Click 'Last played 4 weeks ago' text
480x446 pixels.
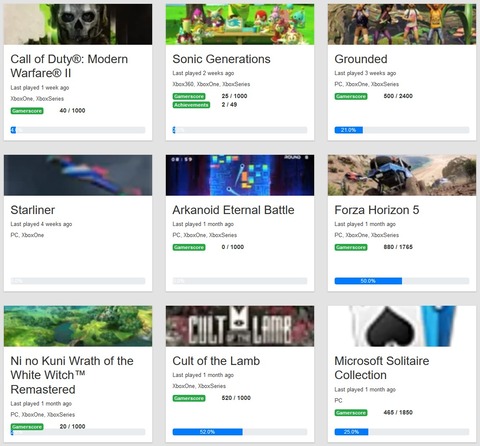[41, 224]
